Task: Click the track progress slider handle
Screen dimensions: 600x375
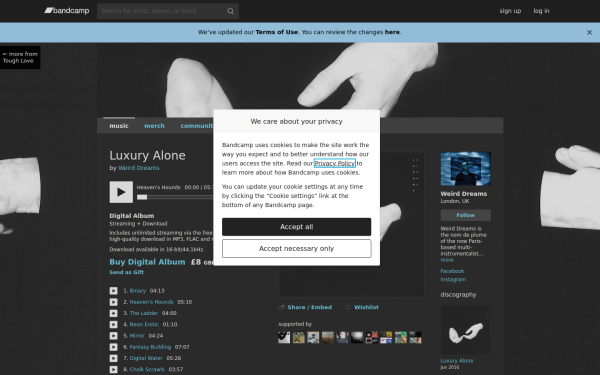Action: tap(142, 197)
